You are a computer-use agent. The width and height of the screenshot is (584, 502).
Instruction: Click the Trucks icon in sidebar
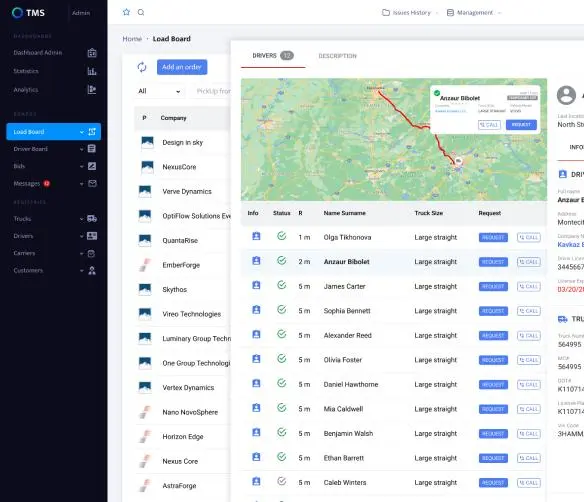tap(92, 219)
